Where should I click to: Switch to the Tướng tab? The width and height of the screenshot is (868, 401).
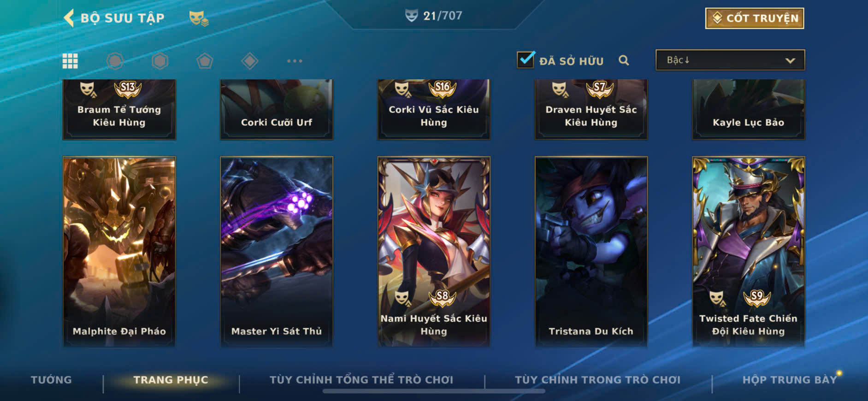pos(51,380)
